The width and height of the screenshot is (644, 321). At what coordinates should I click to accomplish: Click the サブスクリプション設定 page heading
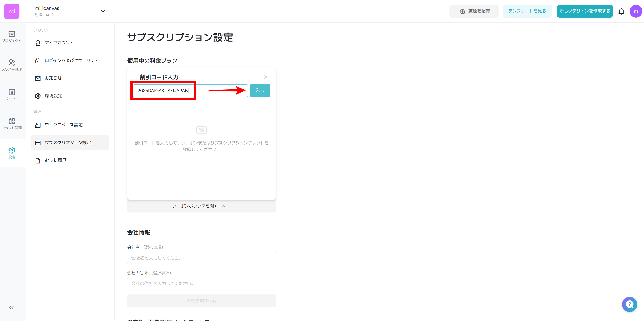pos(180,38)
